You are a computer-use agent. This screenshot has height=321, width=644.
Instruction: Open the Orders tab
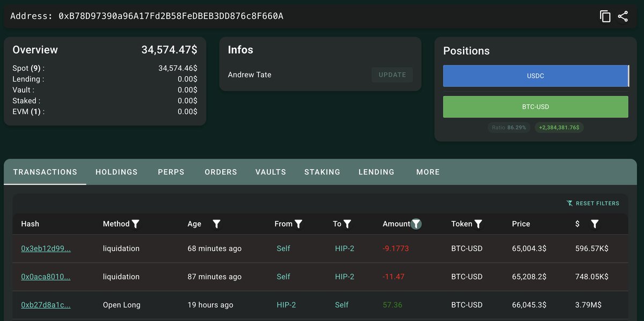(x=221, y=172)
